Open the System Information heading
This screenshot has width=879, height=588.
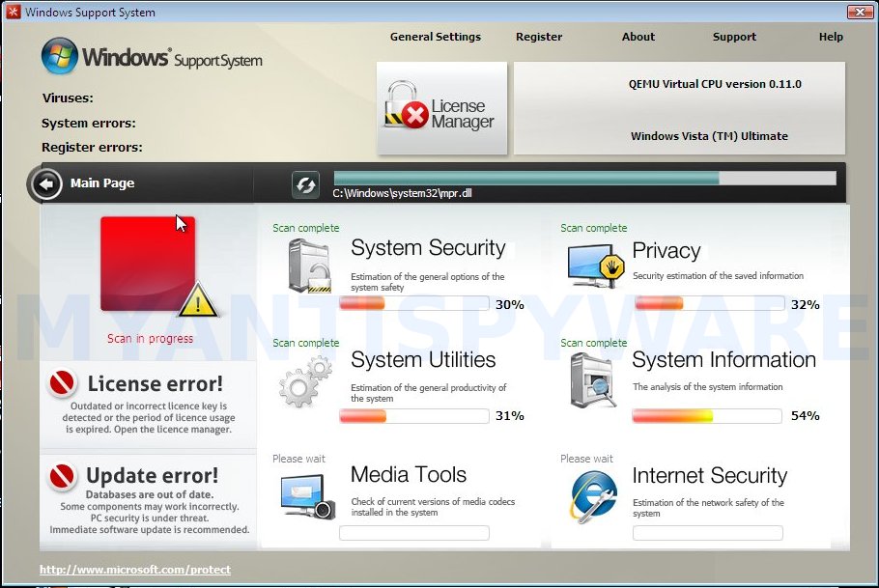click(x=723, y=360)
